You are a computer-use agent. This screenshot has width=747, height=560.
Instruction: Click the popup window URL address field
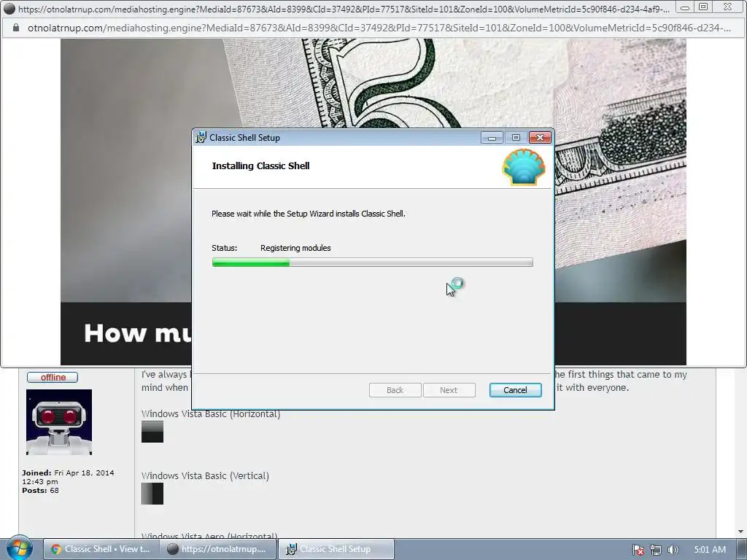pyautogui.click(x=379, y=28)
